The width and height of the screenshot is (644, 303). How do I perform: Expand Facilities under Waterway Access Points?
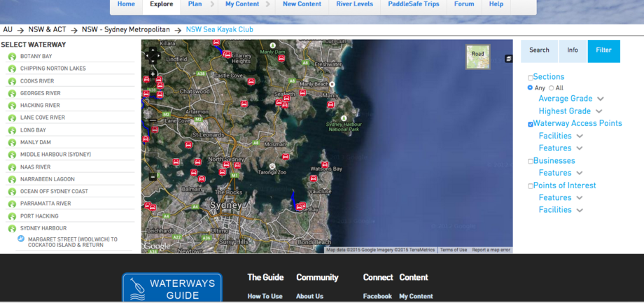[580, 136]
